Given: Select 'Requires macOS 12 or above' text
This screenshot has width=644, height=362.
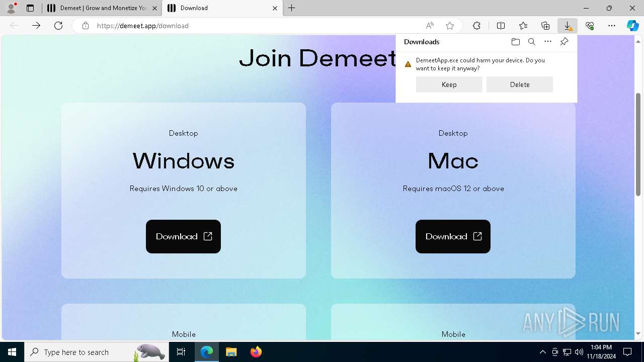Looking at the screenshot, I should 453,189.
